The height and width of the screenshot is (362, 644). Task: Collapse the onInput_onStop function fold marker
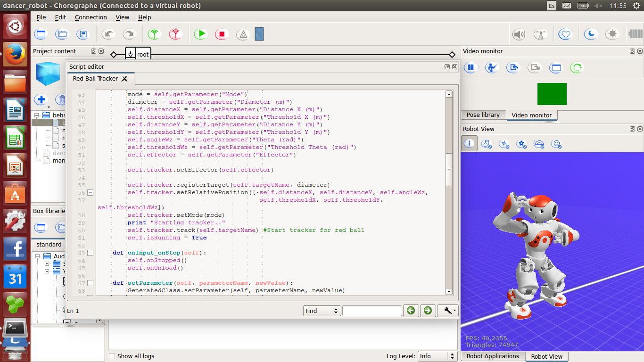pos(90,253)
